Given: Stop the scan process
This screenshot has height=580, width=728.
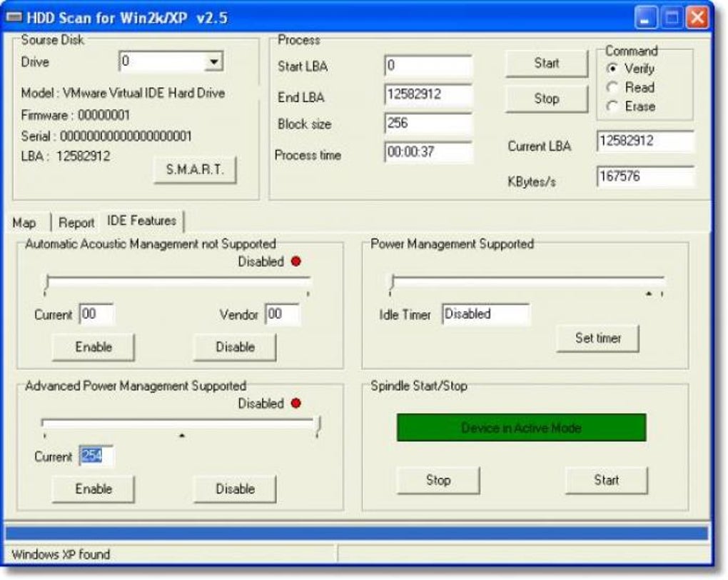Looking at the screenshot, I should [547, 99].
